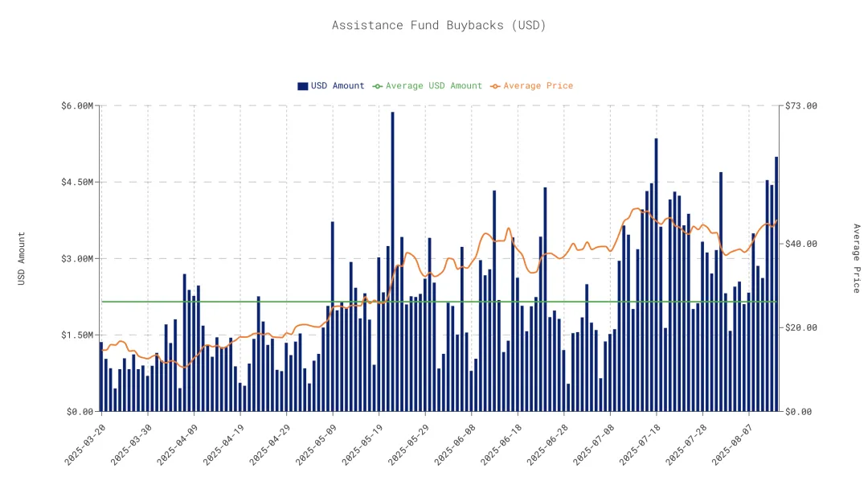The image size is (868, 481).
Task: Click the 2025-05-09 x-axis date label
Action: point(316,445)
